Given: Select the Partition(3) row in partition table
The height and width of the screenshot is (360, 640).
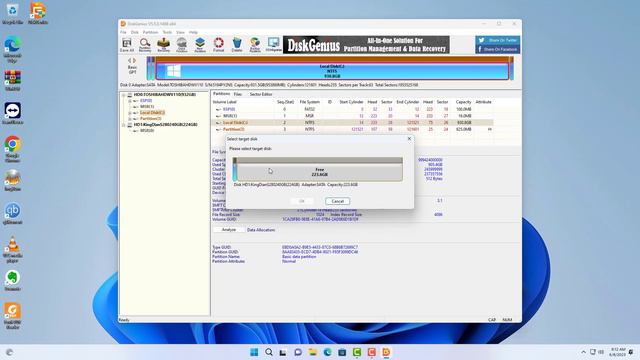Looking at the screenshot, I should (352, 129).
